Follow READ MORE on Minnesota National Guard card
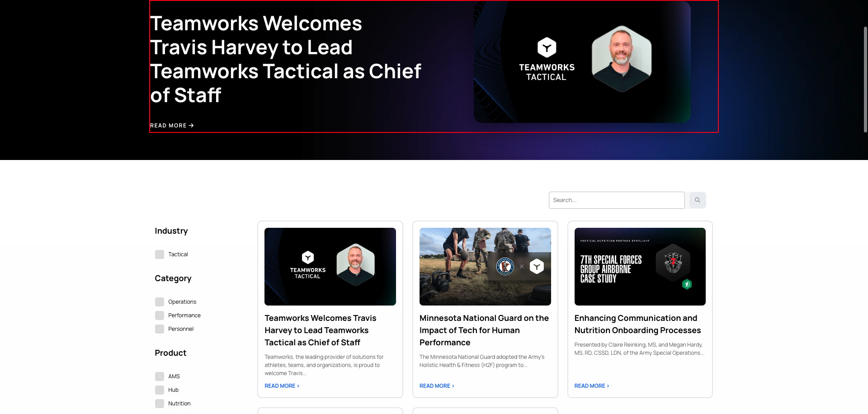This screenshot has height=414, width=868. pos(437,386)
